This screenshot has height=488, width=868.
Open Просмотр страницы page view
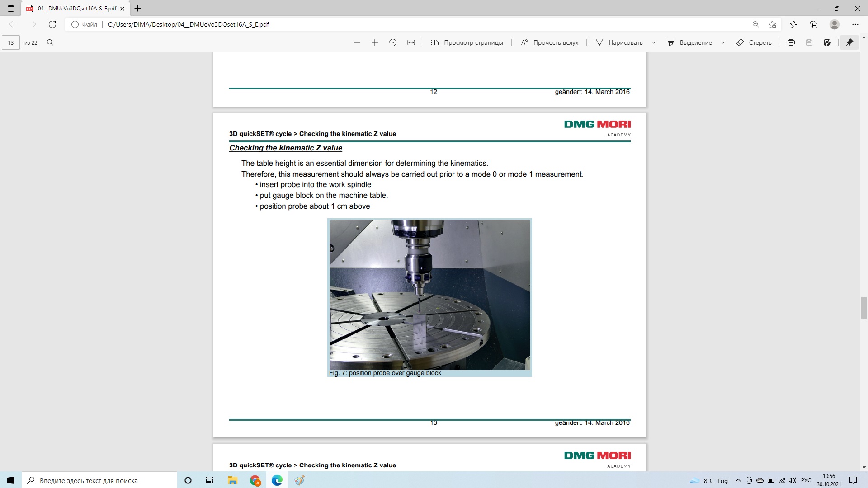tap(467, 42)
